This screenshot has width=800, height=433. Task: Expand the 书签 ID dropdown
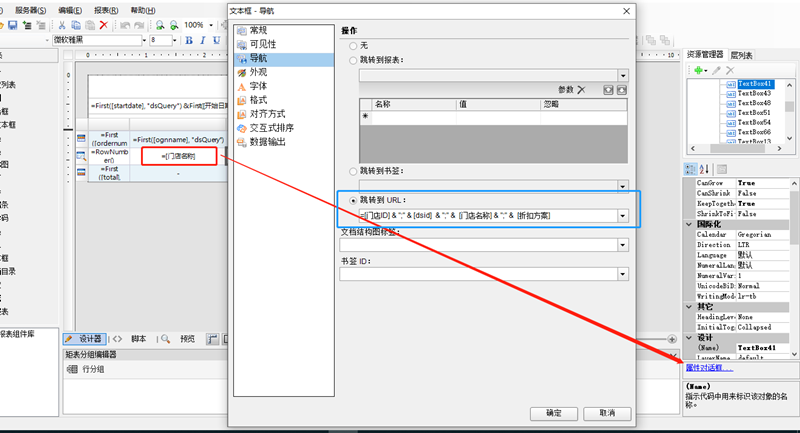pos(622,274)
